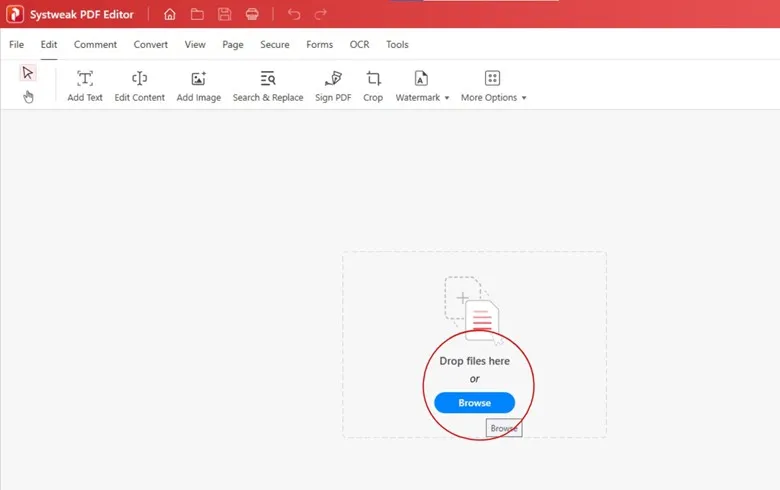
Task: Switch to the Convert tab
Action: [150, 44]
